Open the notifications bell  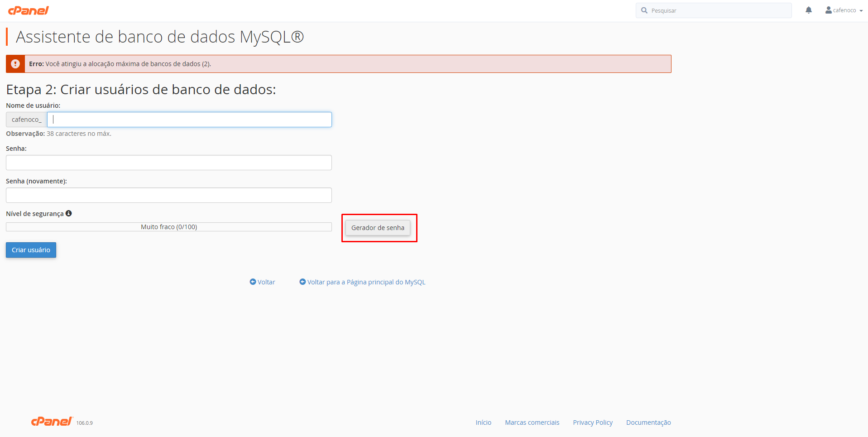point(809,10)
